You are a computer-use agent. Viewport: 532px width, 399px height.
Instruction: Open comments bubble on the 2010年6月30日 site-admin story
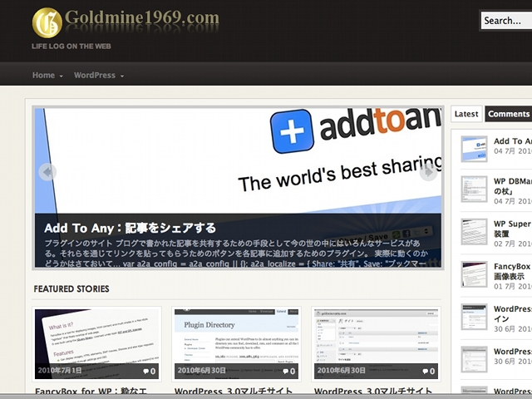click(429, 372)
